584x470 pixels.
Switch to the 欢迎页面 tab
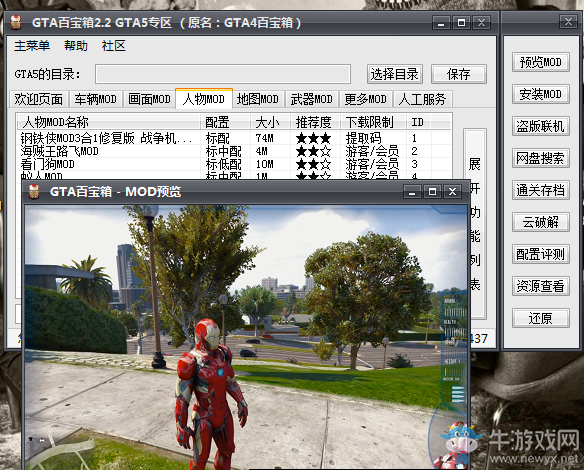(x=39, y=99)
